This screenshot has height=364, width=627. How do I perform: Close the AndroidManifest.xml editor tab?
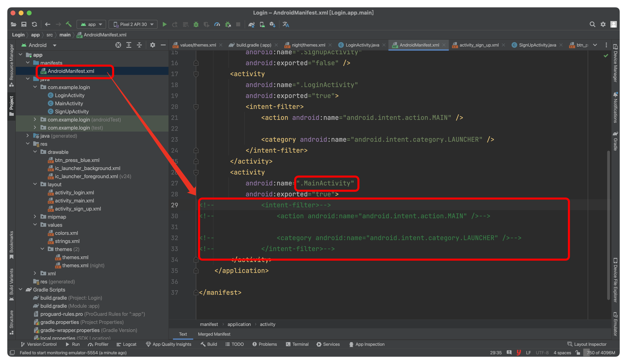click(x=444, y=45)
